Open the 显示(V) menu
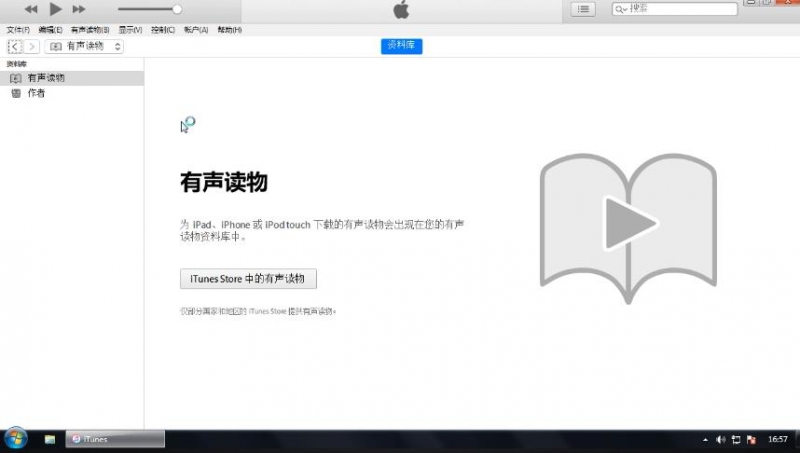 coord(130,30)
